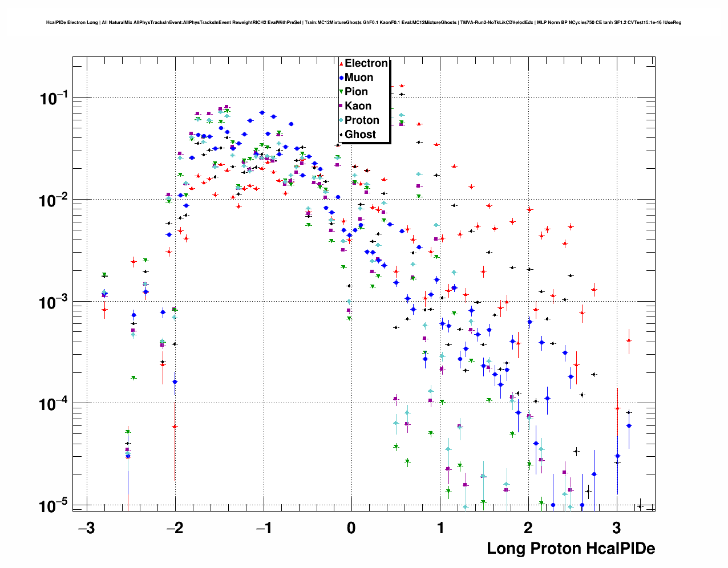Click the x-axis label -3
The image size is (728, 568).
(86, 528)
